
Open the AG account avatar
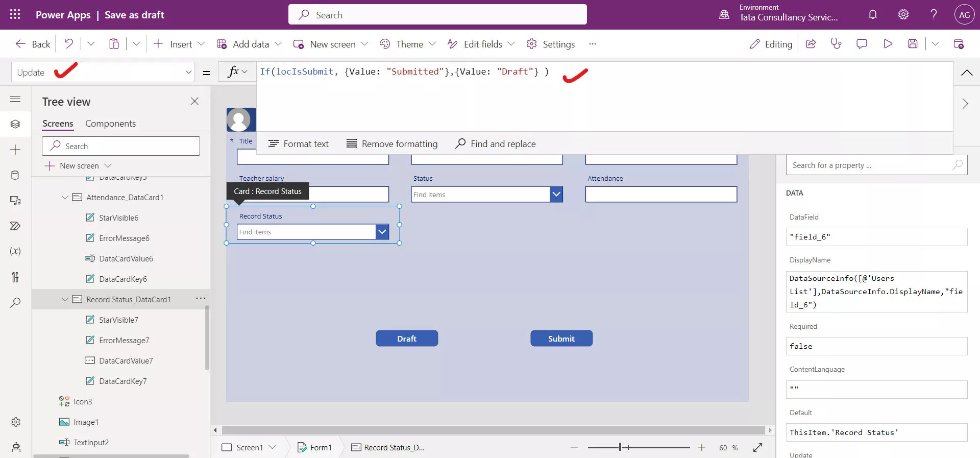coord(964,15)
